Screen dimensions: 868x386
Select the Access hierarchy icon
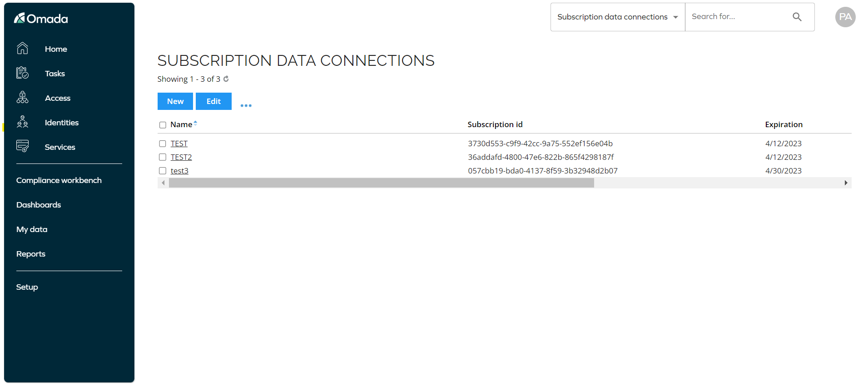click(22, 97)
